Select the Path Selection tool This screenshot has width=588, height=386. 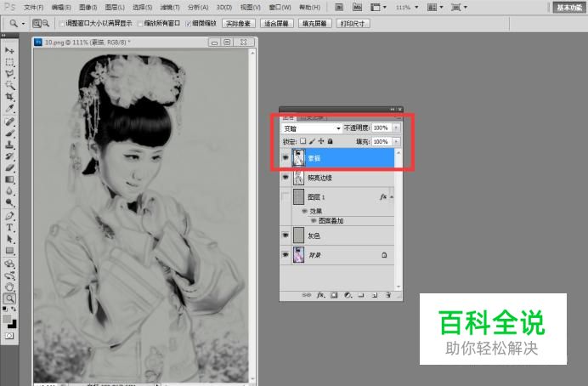tap(9, 239)
